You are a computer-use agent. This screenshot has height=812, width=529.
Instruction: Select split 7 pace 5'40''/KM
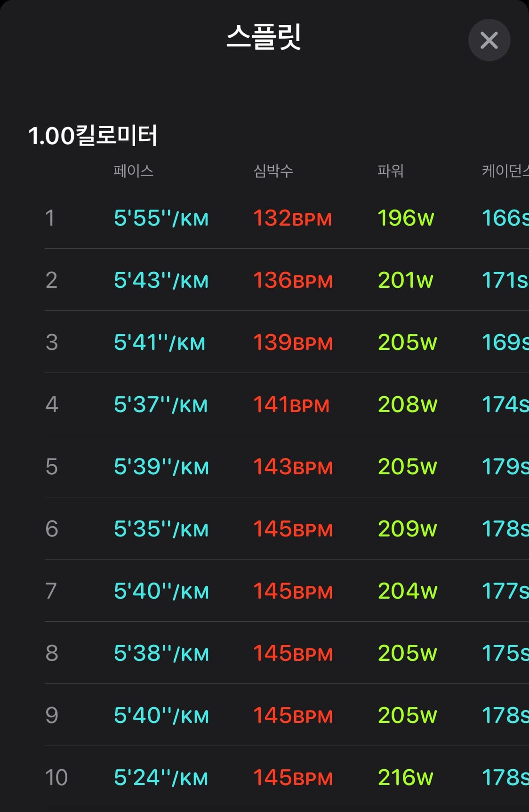161,591
